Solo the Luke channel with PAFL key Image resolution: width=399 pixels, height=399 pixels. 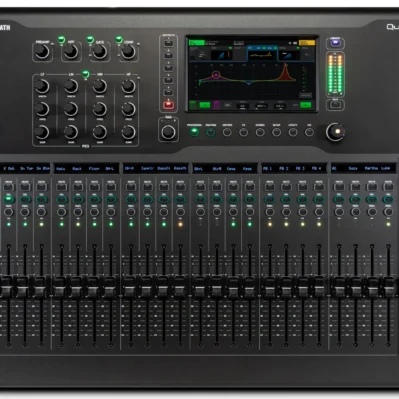(x=388, y=212)
